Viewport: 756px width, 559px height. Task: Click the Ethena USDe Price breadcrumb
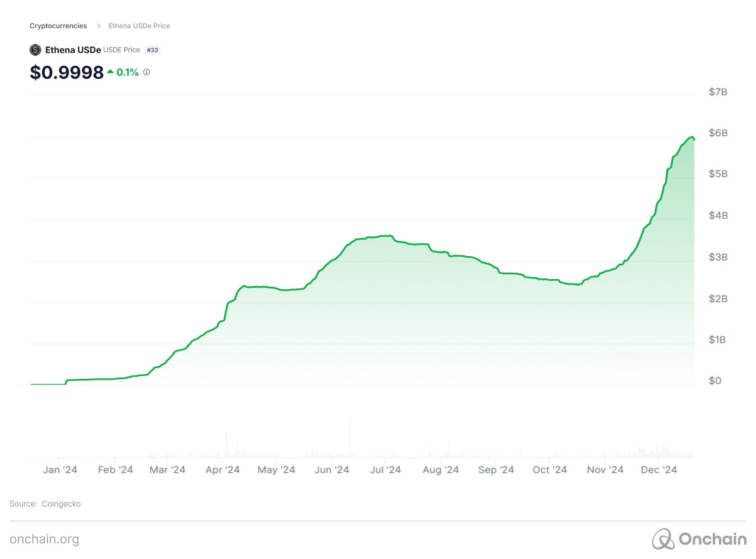pos(139,26)
